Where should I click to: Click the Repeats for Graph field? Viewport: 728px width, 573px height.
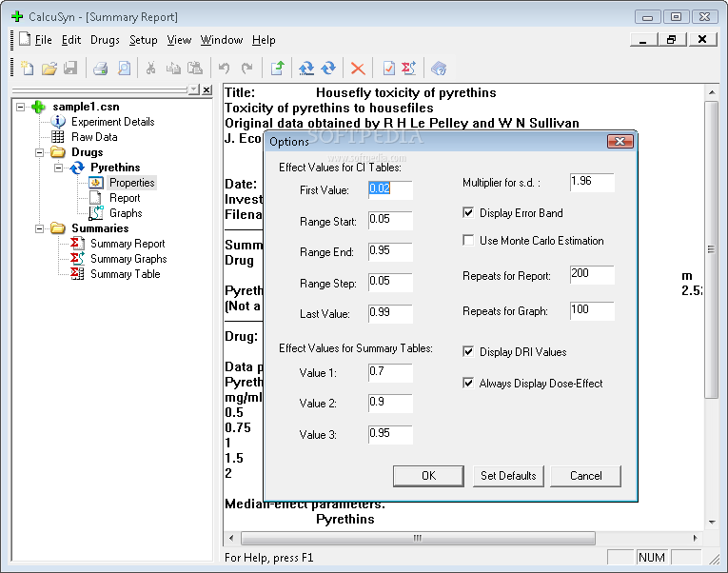pos(592,310)
